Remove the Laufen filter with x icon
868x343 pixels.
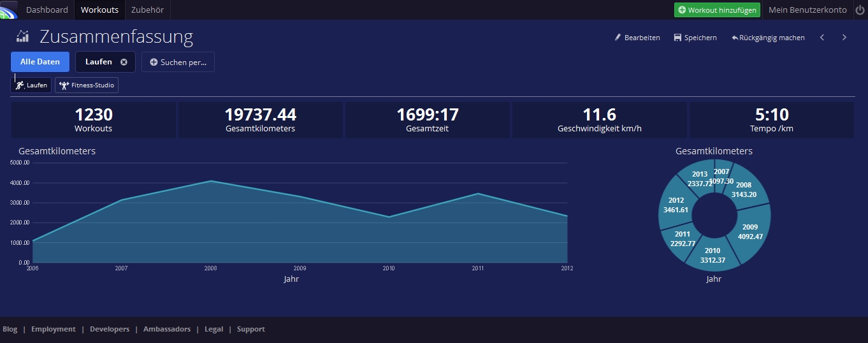(x=124, y=62)
